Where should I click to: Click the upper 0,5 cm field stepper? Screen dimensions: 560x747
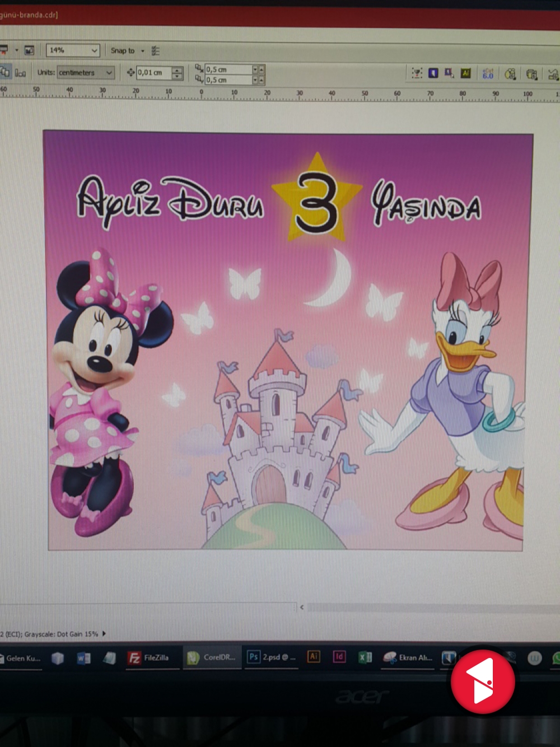pos(259,69)
